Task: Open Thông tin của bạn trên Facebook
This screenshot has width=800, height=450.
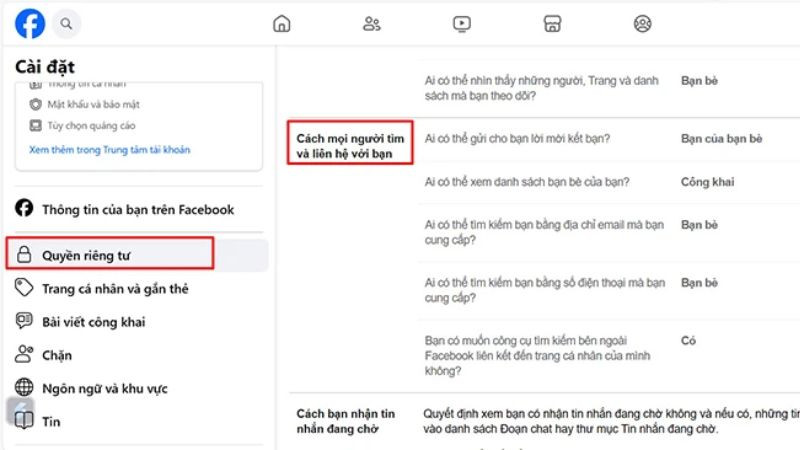Action: [x=138, y=210]
